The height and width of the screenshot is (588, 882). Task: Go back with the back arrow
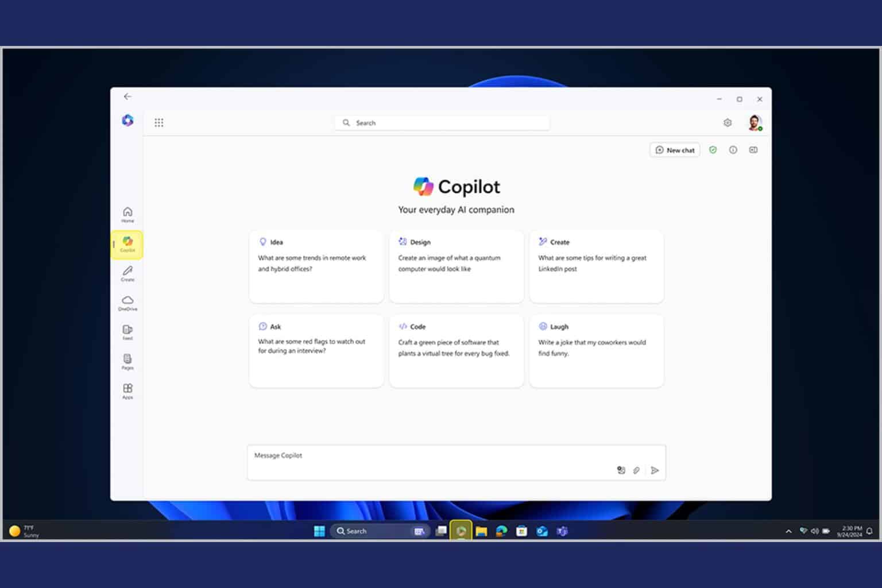(x=127, y=96)
